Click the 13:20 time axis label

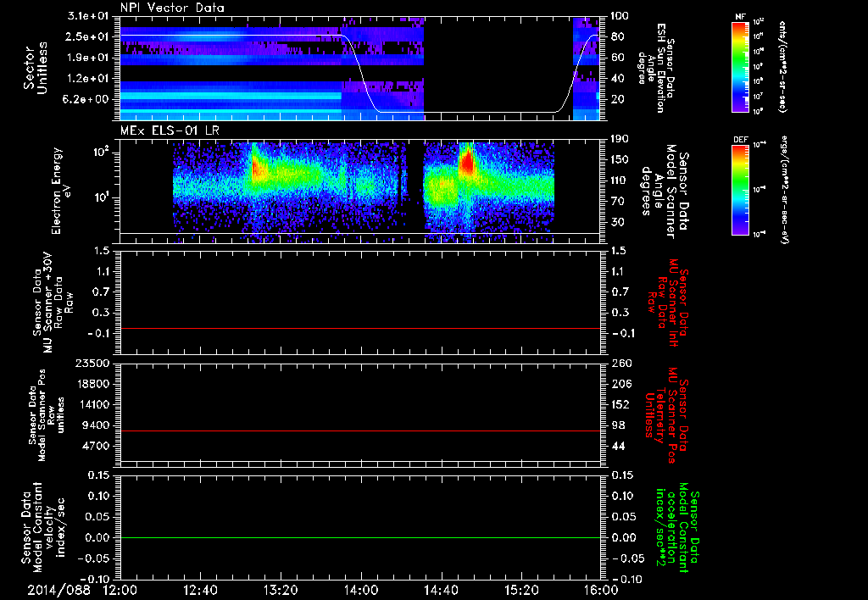pyautogui.click(x=281, y=590)
